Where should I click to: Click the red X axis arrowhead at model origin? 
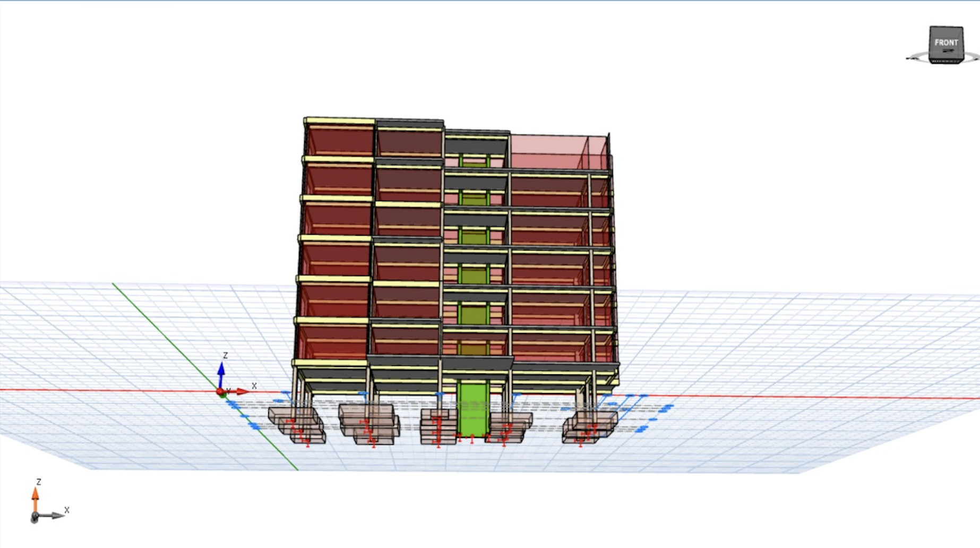tap(243, 391)
